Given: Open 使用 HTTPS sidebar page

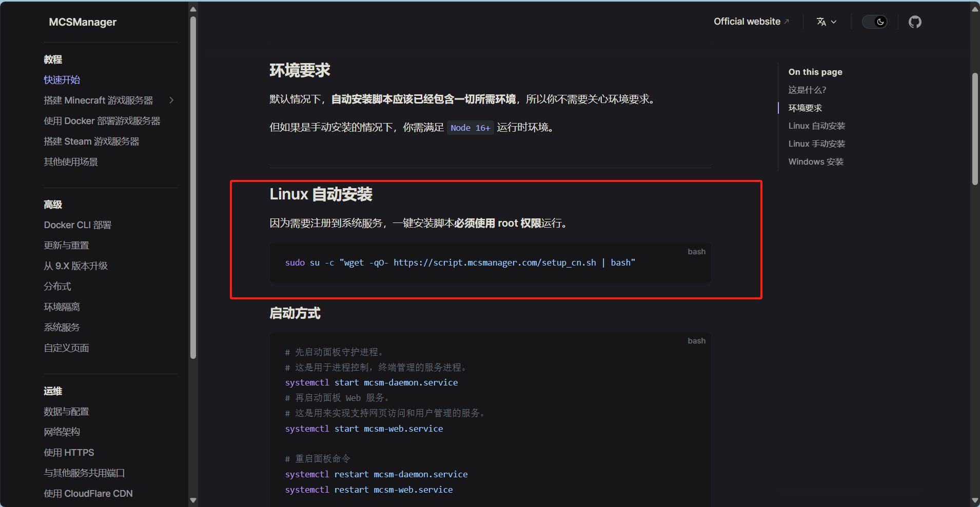Looking at the screenshot, I should (x=69, y=453).
